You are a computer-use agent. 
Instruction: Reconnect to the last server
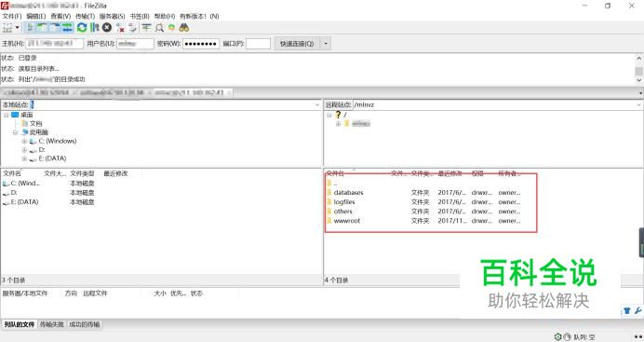132,28
